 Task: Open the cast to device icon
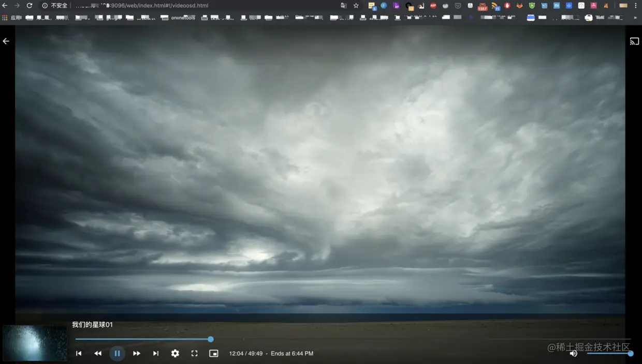pyautogui.click(x=634, y=41)
